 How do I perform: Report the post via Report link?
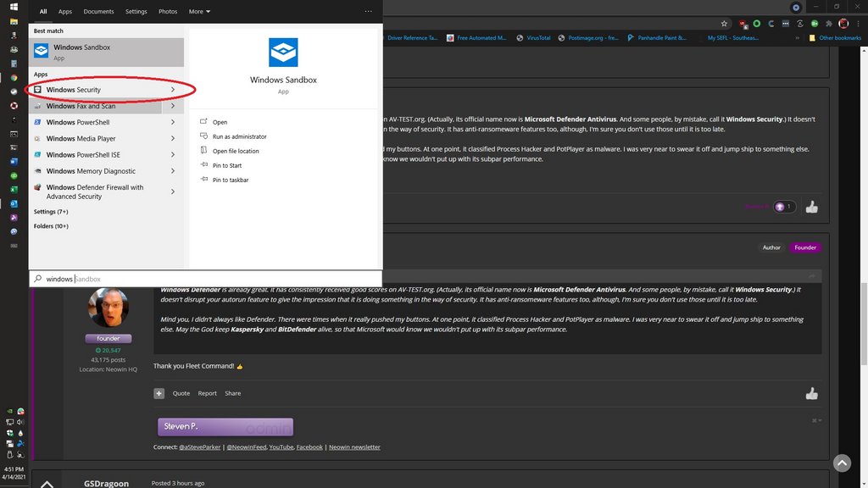pos(207,393)
